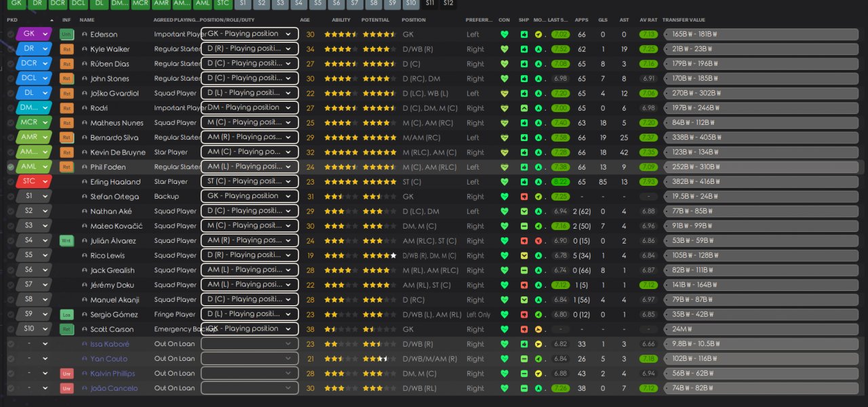Sort by the AV RAT column header
868x407 pixels.
648,20
